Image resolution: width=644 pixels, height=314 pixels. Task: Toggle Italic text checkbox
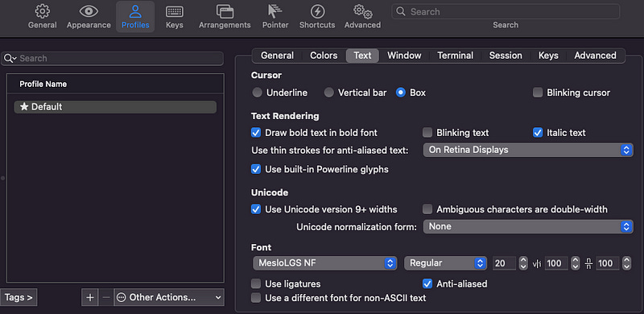tap(538, 133)
